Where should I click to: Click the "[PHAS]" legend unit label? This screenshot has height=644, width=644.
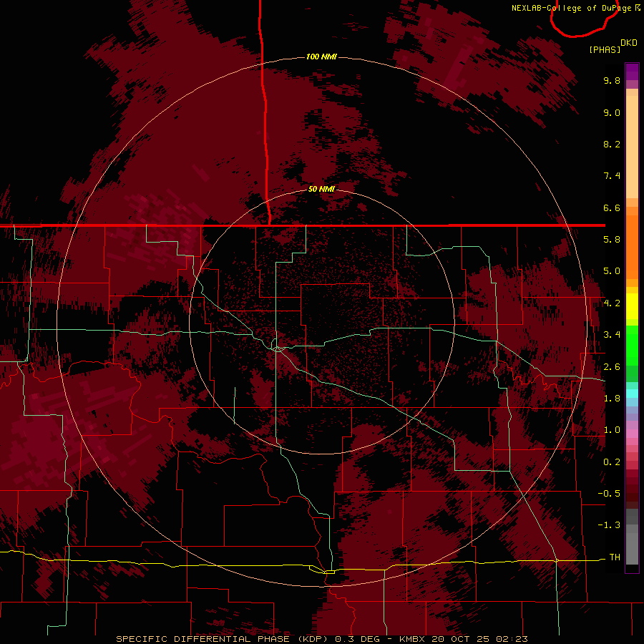coord(605,49)
